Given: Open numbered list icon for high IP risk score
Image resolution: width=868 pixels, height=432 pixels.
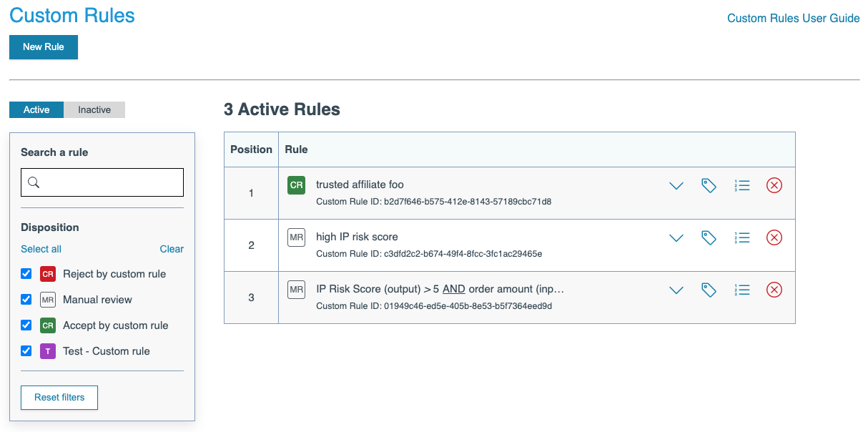Looking at the screenshot, I should click(x=742, y=238).
